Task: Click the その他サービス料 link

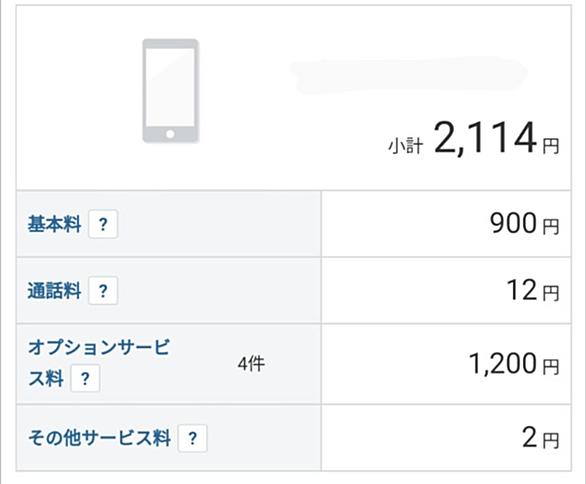Action: point(99,438)
